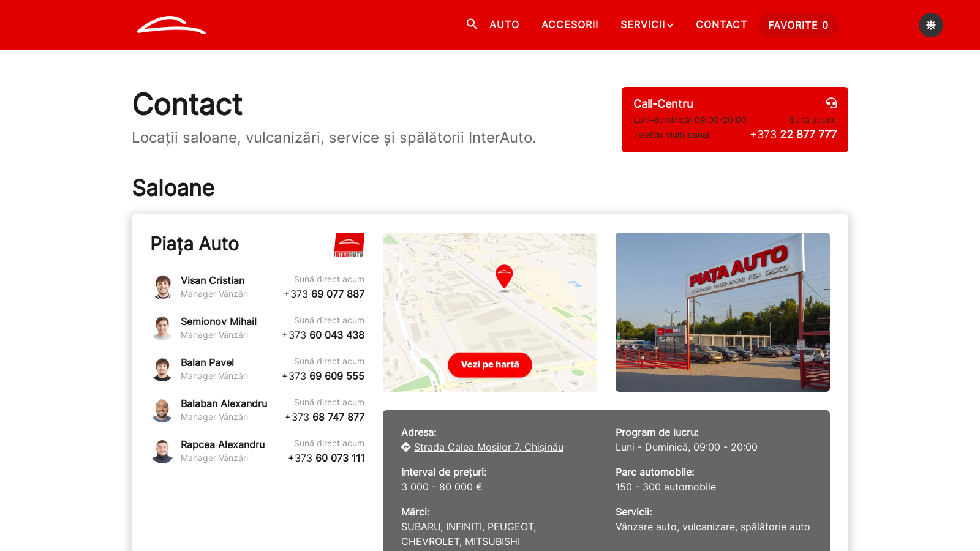Viewport: 980px width, 551px height.
Task: Dial Balan Pavel's phone number
Action: click(323, 375)
